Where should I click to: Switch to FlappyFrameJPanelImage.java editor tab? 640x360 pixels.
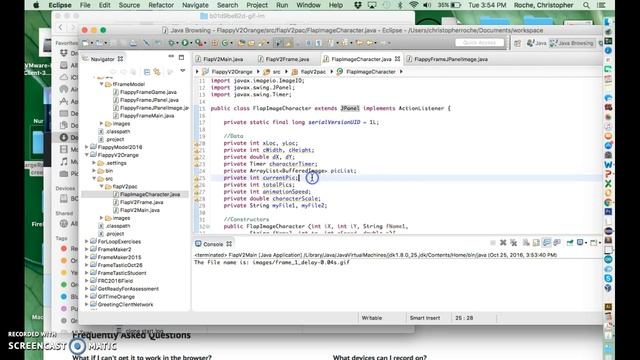pyautogui.click(x=451, y=59)
